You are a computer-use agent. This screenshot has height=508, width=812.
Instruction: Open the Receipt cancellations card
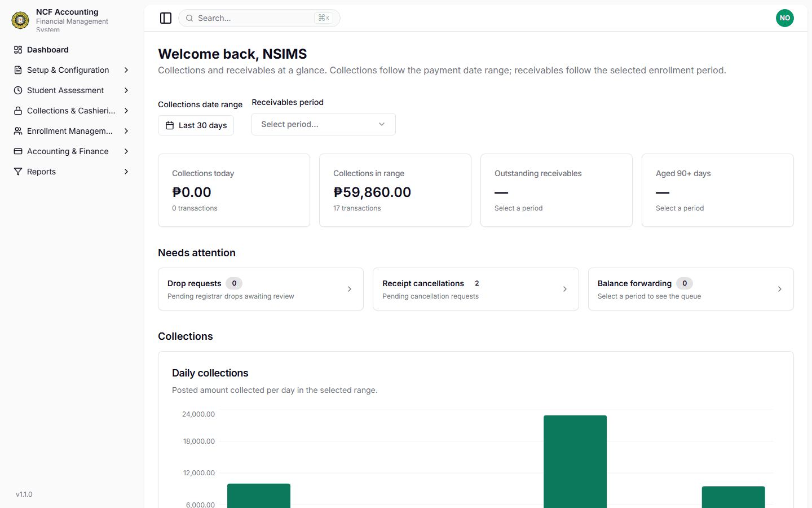(x=476, y=289)
